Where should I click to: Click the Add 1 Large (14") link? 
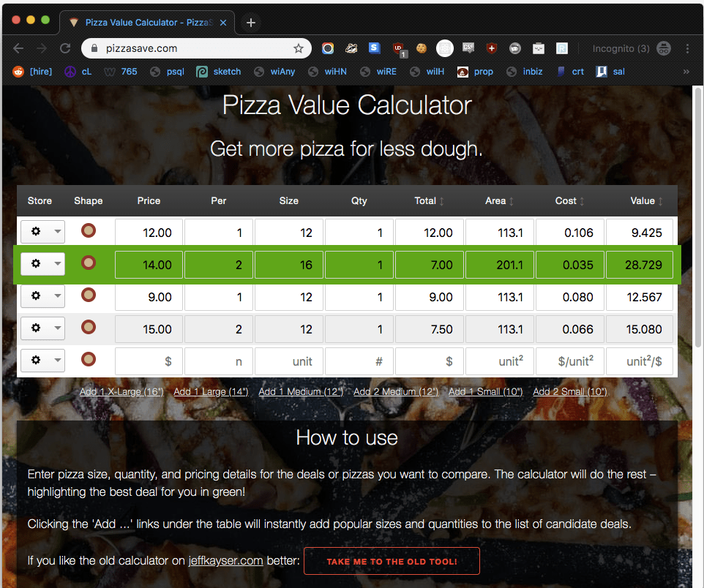[211, 392]
